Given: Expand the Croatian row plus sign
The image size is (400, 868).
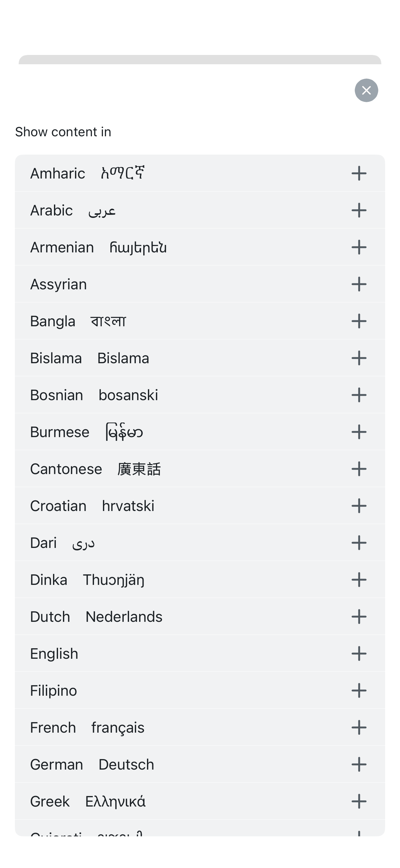Looking at the screenshot, I should coord(358,506).
